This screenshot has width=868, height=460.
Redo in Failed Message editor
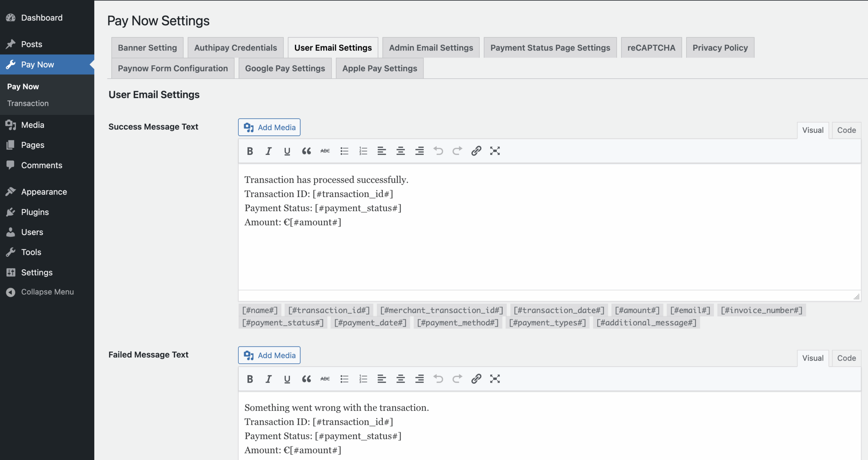tap(457, 379)
